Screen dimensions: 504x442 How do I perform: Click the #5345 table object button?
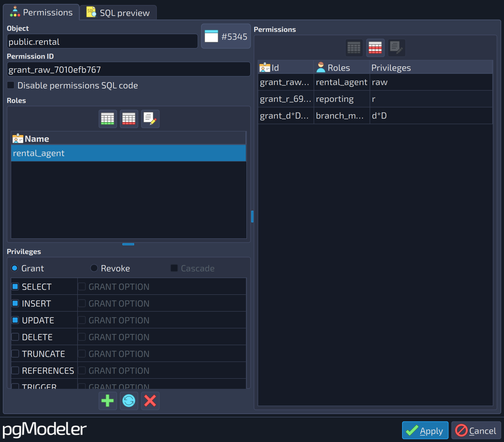tap(226, 36)
